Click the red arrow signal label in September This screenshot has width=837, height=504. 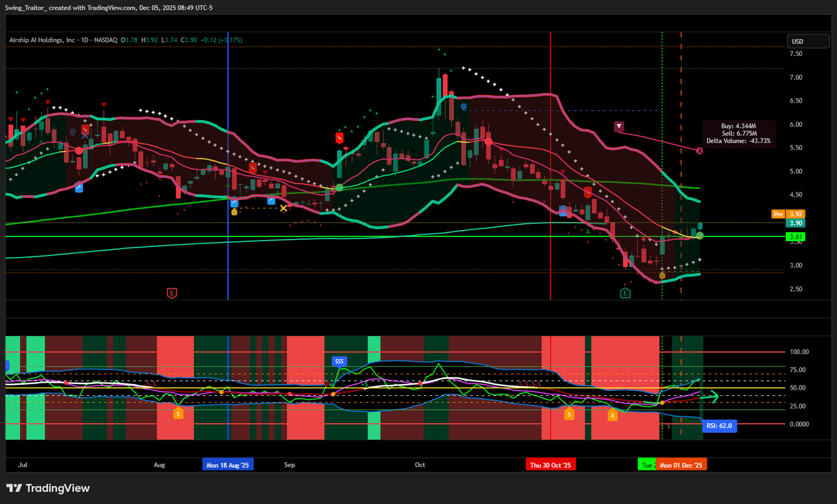340,137
